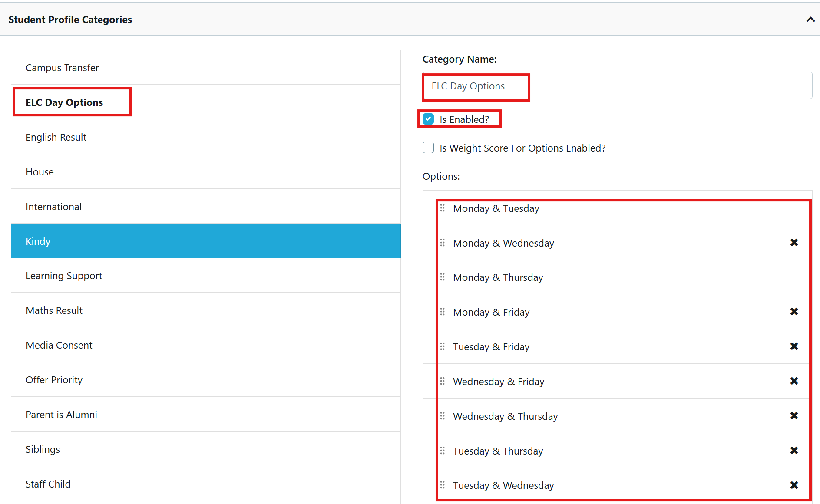820x504 pixels.
Task: Delete the Monday & Friday option
Action: [x=794, y=312]
